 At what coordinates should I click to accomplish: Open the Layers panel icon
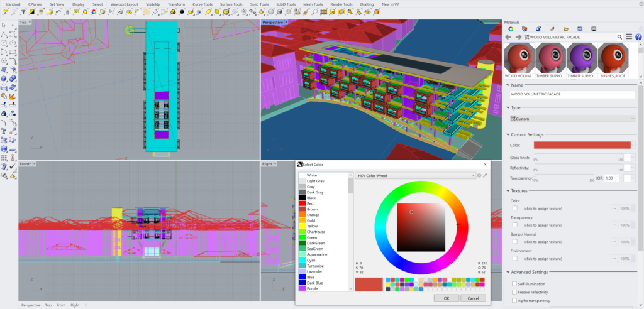tap(525, 29)
